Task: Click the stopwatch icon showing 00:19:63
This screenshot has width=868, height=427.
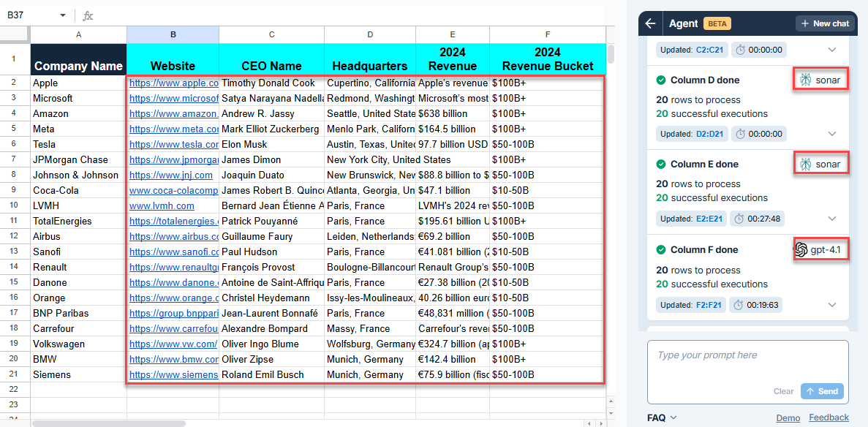Action: point(740,305)
